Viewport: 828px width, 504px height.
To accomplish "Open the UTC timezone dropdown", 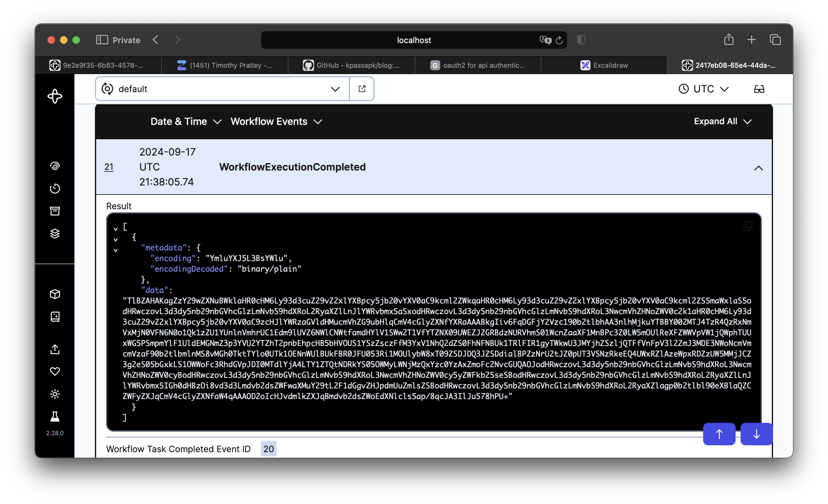I will click(704, 89).
